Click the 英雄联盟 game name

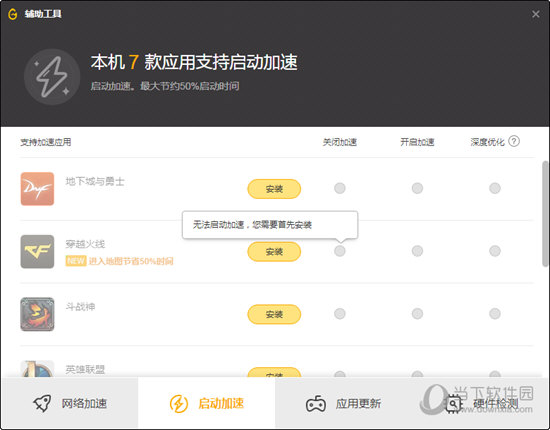point(85,369)
